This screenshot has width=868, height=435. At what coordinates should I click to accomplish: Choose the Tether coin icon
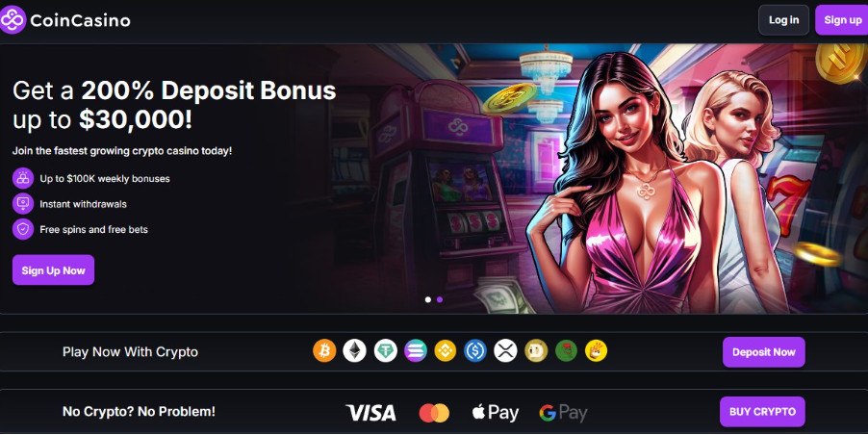(x=385, y=351)
